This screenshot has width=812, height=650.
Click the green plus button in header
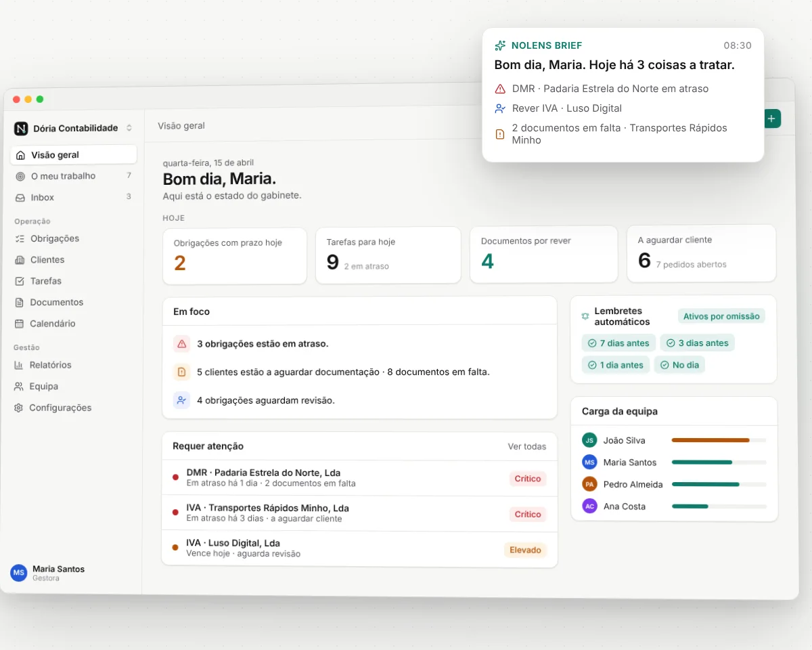coord(772,118)
